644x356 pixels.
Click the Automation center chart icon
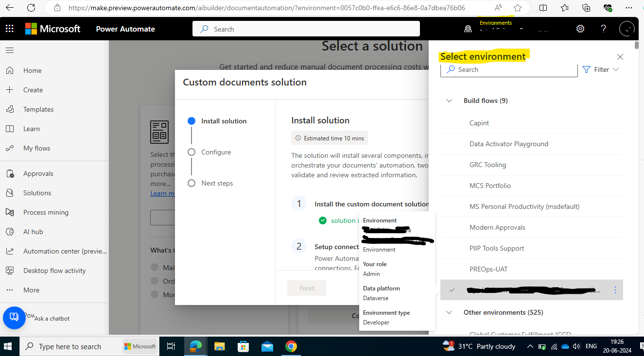point(10,251)
